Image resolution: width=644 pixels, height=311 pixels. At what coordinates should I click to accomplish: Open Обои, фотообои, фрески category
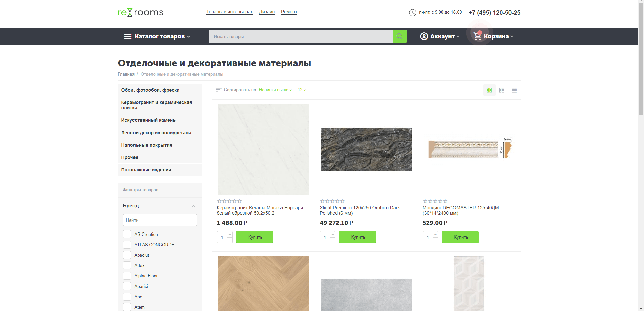pos(160,90)
